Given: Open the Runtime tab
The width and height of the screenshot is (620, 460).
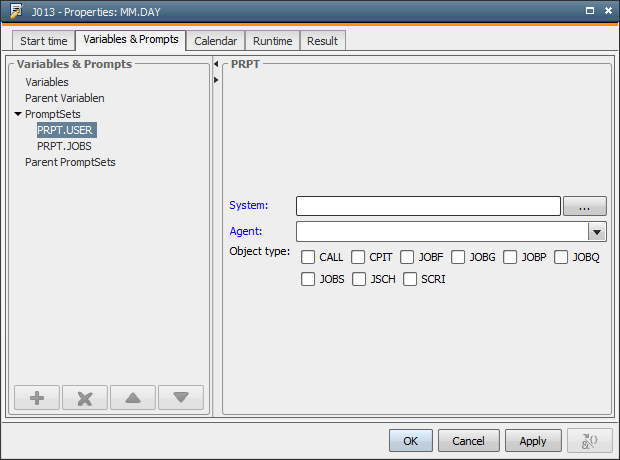Looking at the screenshot, I should click(272, 41).
